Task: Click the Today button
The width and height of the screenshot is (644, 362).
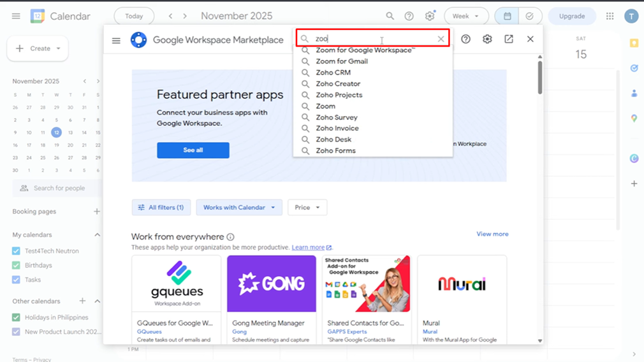Action: [x=134, y=16]
